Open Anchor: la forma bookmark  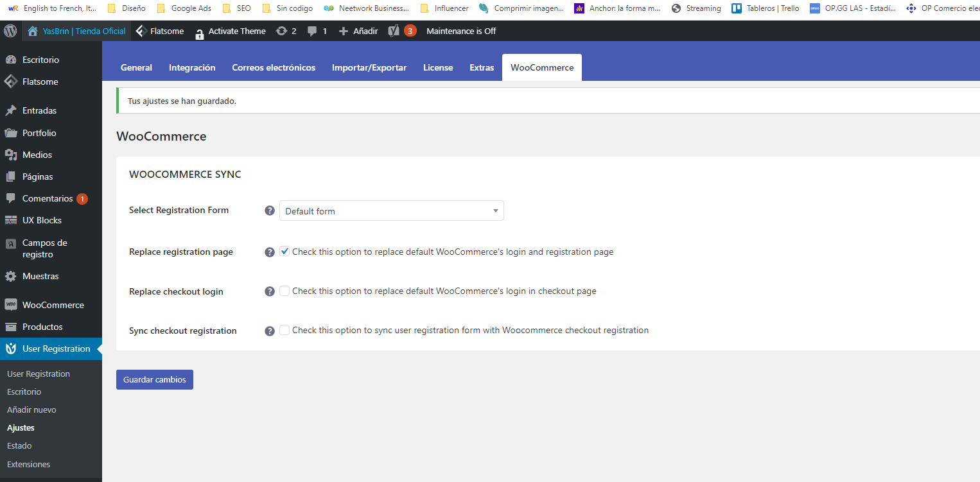point(617,8)
